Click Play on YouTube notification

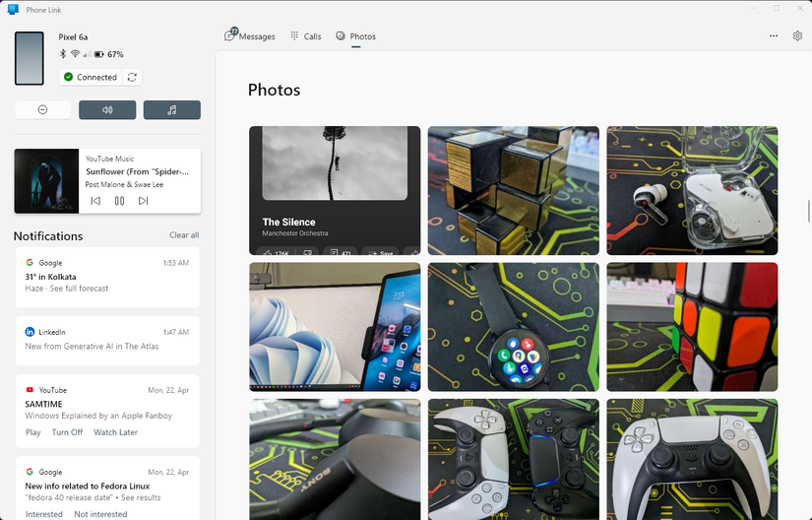[x=33, y=432]
